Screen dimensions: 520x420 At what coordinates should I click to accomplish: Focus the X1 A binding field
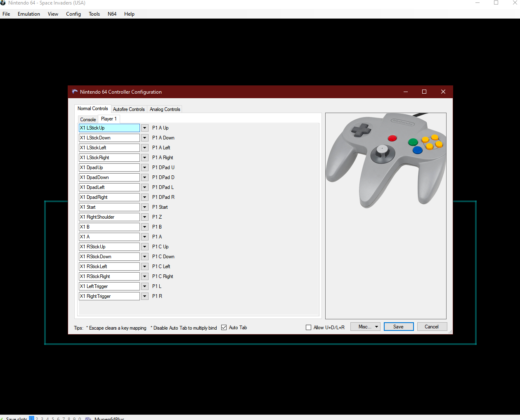109,237
